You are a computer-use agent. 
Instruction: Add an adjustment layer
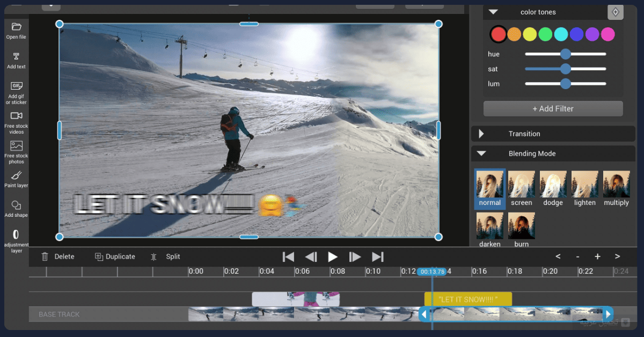[x=16, y=241]
